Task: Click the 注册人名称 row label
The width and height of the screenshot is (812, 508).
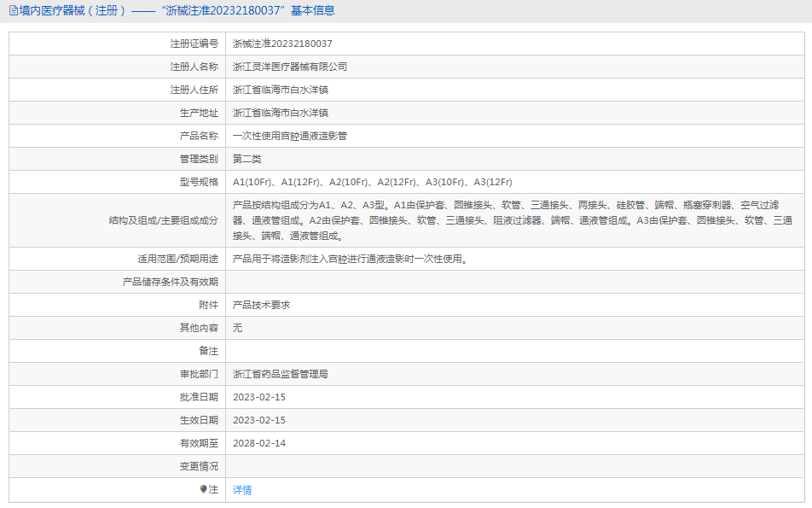Action: (x=194, y=67)
